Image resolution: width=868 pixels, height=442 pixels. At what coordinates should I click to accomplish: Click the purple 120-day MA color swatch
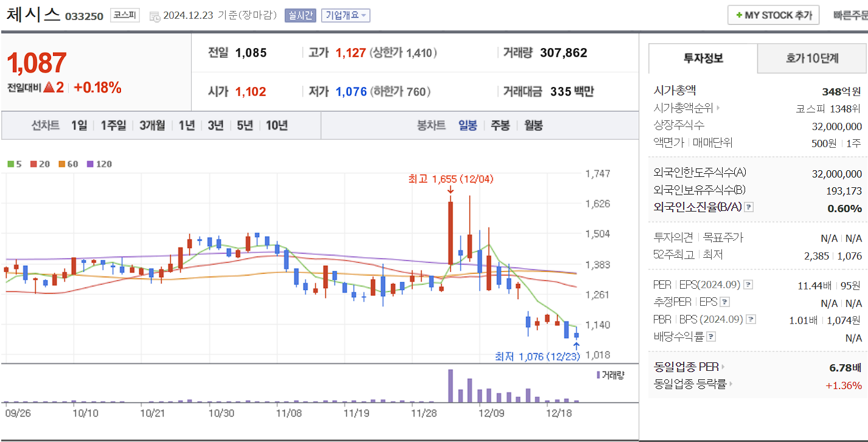89,164
